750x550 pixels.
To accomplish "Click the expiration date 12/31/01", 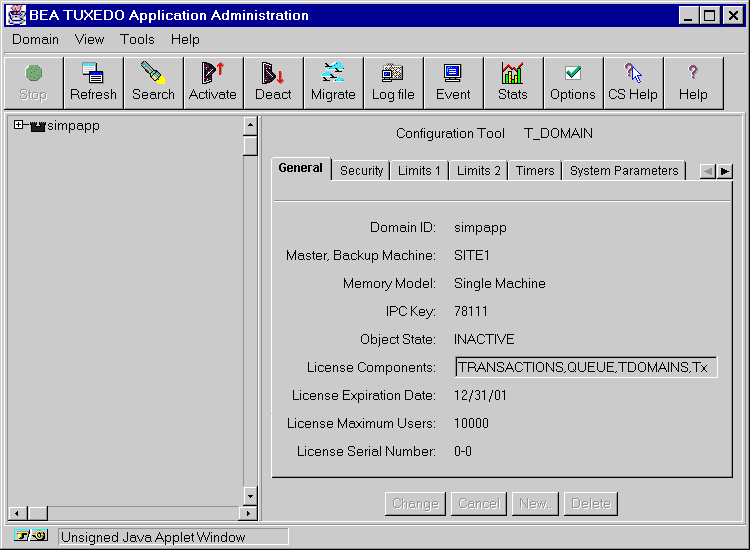I will (x=480, y=396).
